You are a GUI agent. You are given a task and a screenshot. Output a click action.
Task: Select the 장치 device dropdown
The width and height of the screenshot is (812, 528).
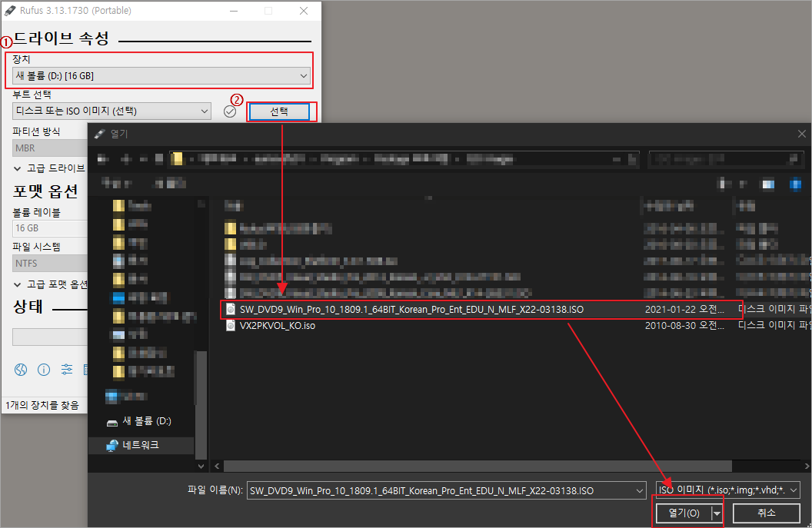(x=161, y=75)
